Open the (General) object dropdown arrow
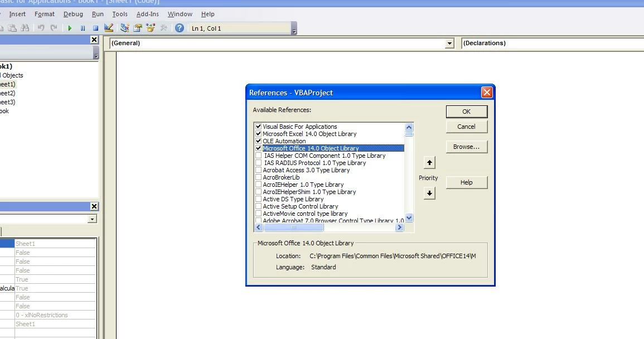The image size is (644, 339). click(449, 43)
